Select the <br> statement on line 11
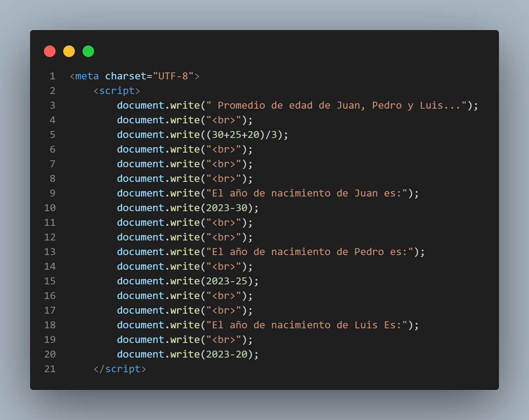The width and height of the screenshot is (529, 420). 185,223
